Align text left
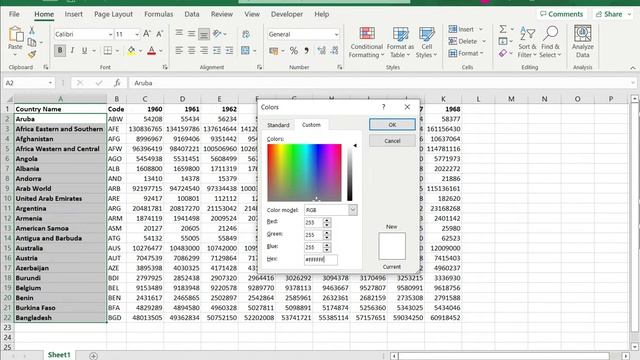The image size is (640, 360). (x=179, y=50)
